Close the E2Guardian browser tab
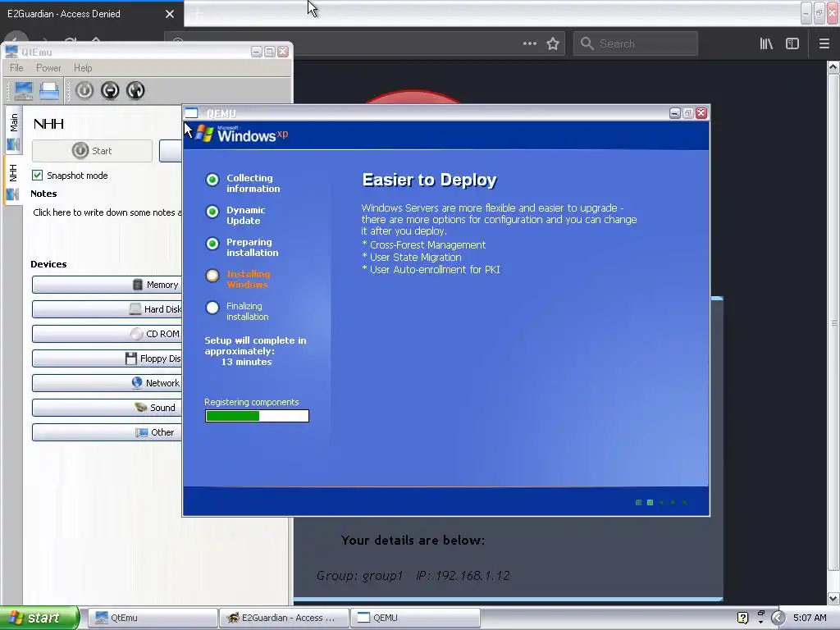Image resolution: width=840 pixels, height=630 pixels. pos(170,14)
